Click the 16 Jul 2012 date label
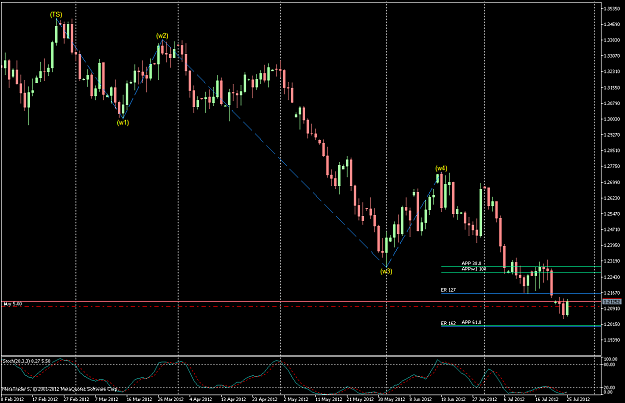 (x=547, y=399)
